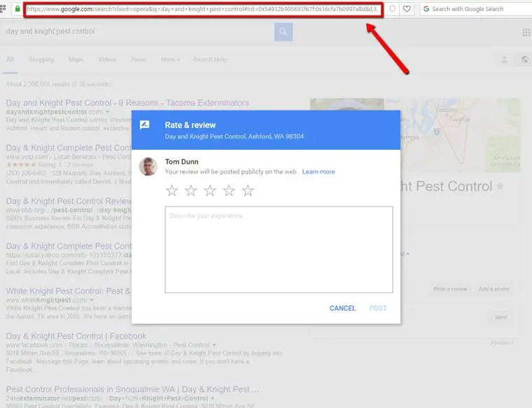Click the globe icon above the map

(524, 59)
